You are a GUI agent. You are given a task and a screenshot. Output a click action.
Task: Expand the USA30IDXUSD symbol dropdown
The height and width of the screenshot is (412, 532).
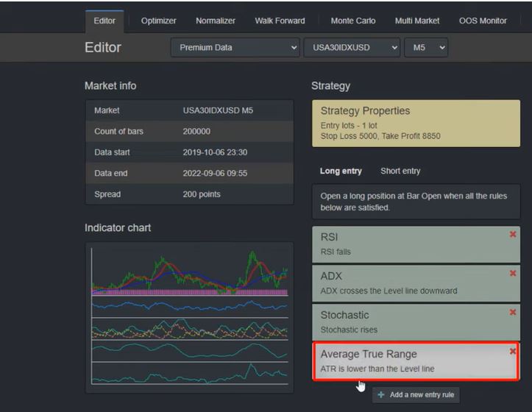(x=352, y=48)
